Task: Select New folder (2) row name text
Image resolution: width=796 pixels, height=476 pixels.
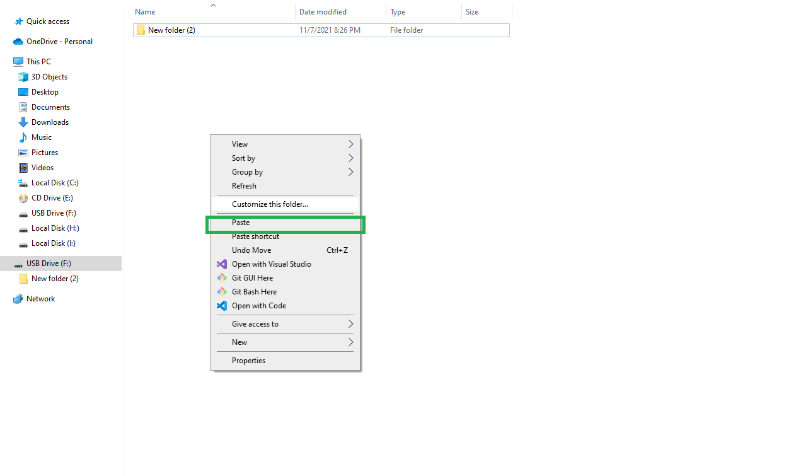Action: [x=172, y=30]
